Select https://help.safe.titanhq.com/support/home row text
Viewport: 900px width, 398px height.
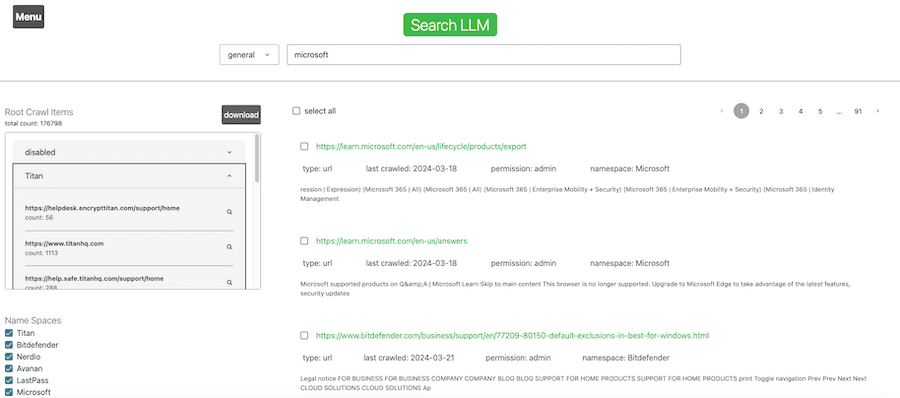[x=94, y=279]
